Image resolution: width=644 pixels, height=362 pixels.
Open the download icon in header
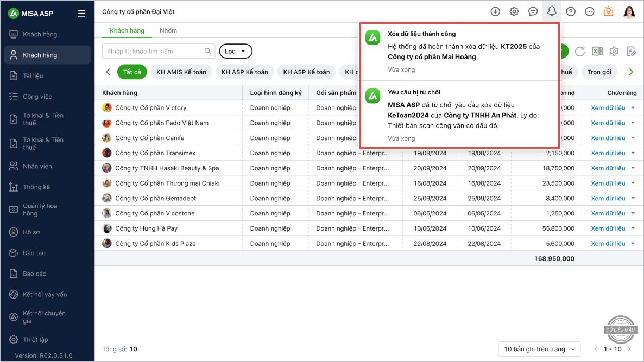pos(495,11)
